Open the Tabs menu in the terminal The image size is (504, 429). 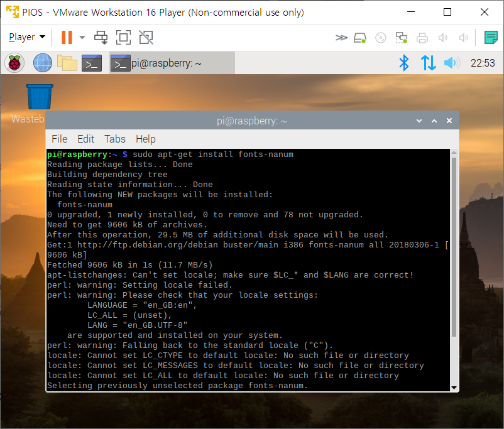tap(114, 139)
